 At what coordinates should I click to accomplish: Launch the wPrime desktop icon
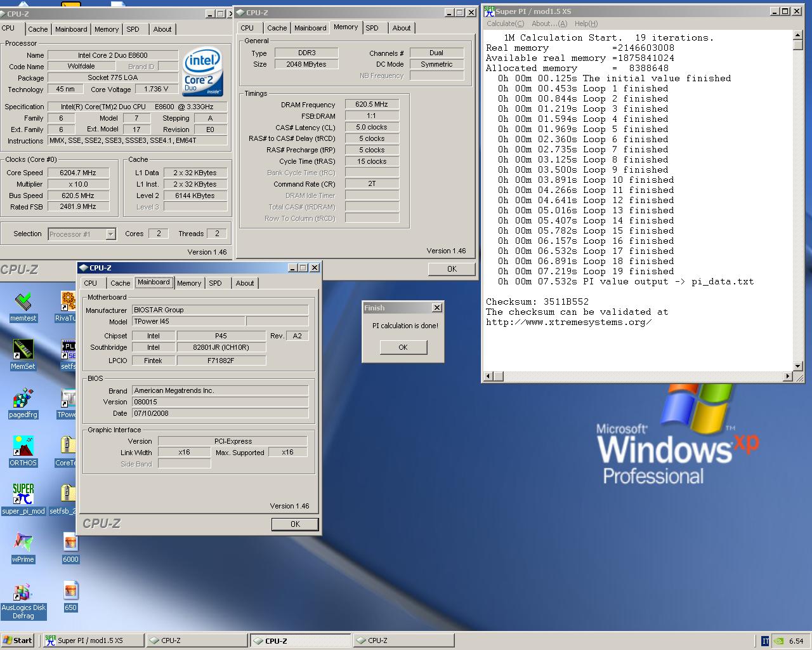pyautogui.click(x=23, y=547)
